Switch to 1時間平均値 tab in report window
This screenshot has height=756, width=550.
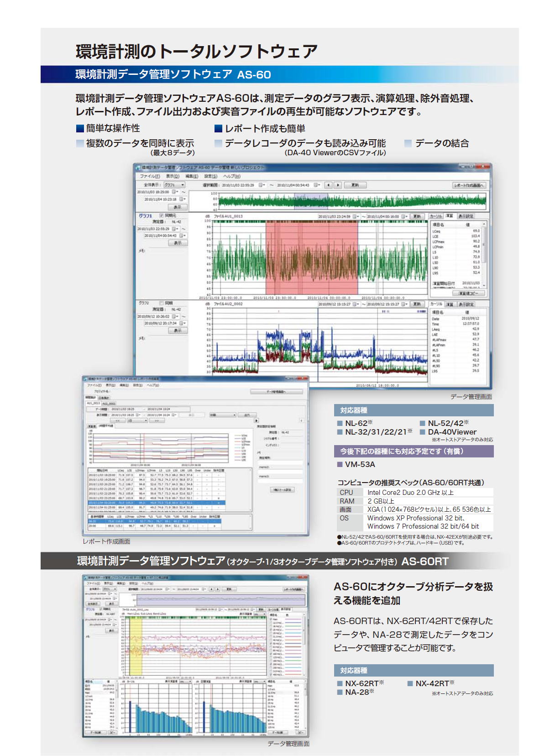click(x=106, y=426)
